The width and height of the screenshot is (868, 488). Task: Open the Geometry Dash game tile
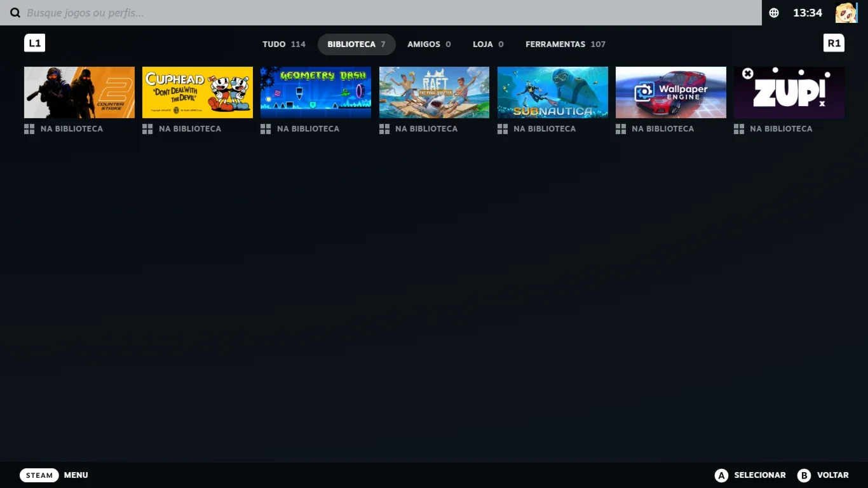coord(316,92)
